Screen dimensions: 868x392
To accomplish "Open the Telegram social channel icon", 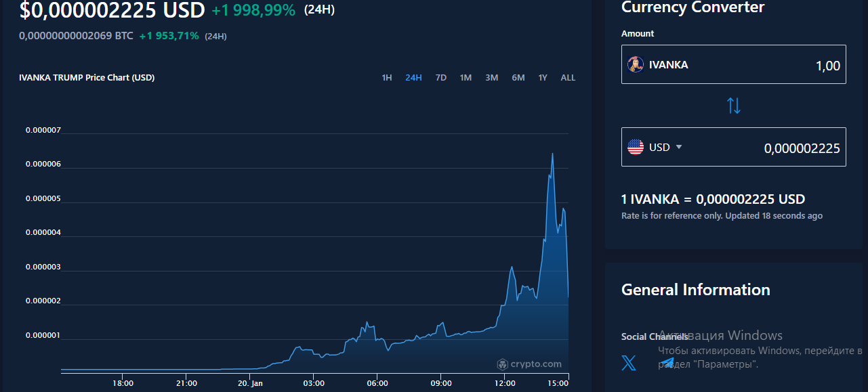I will click(x=667, y=363).
